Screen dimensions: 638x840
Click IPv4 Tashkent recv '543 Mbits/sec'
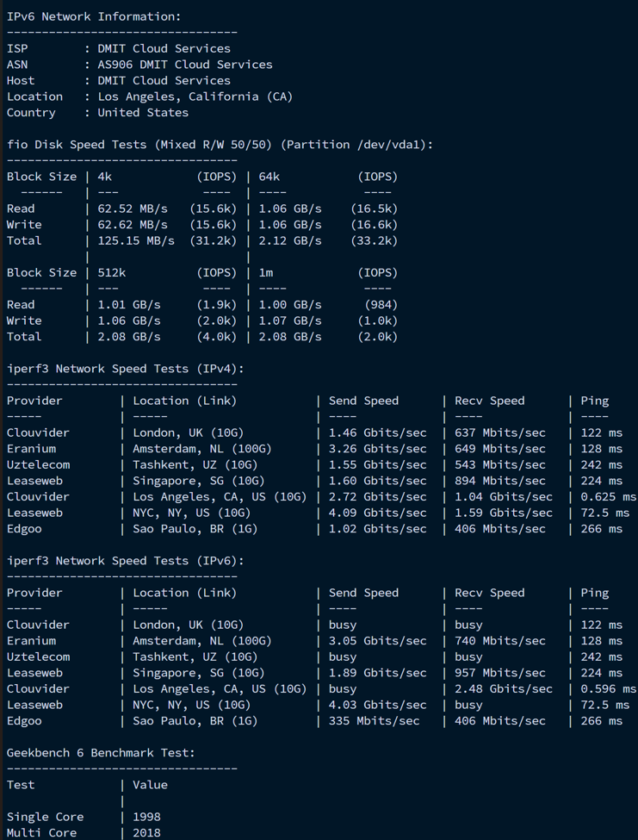tap(500, 465)
